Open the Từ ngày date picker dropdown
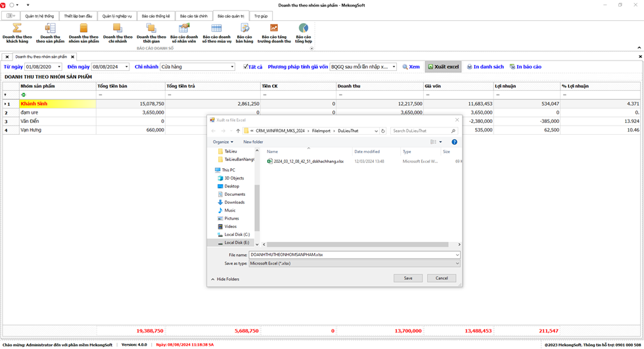 pyautogui.click(x=59, y=67)
